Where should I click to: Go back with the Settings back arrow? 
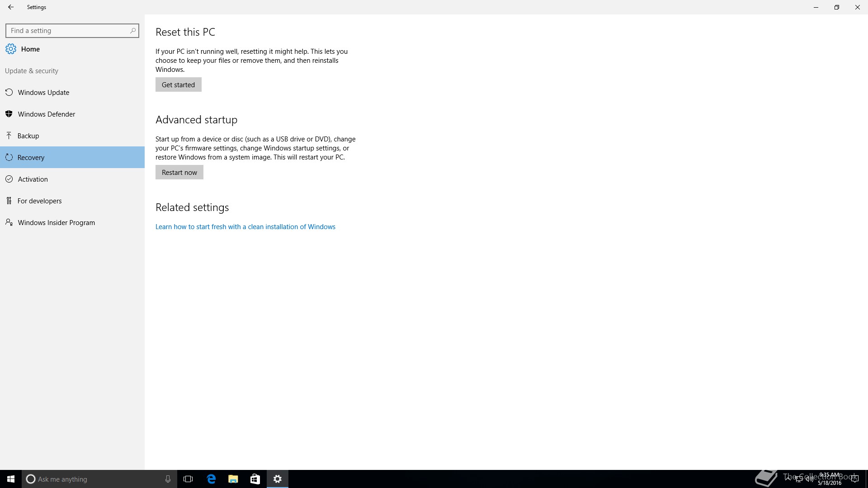coord(11,7)
